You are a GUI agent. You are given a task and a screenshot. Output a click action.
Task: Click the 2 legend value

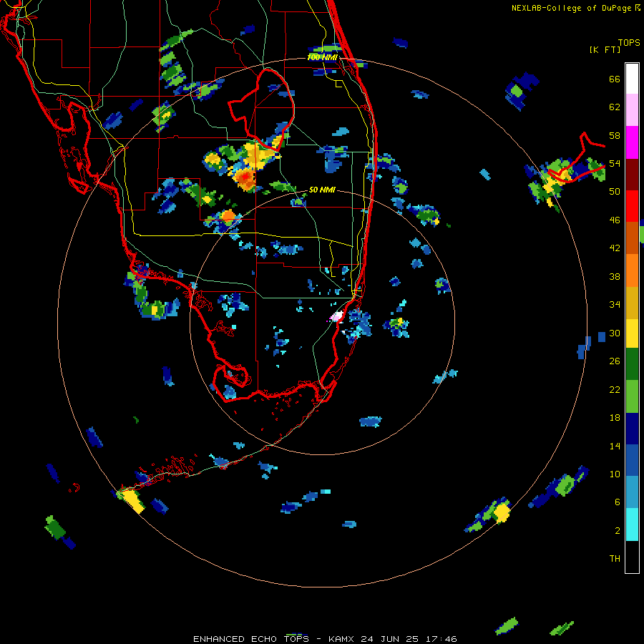tap(618, 530)
